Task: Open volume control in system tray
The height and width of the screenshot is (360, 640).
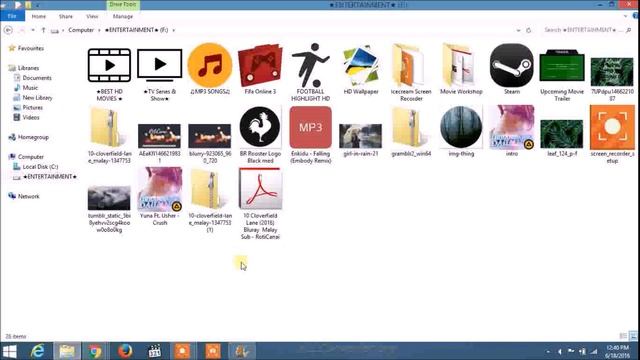Action: coord(560,351)
